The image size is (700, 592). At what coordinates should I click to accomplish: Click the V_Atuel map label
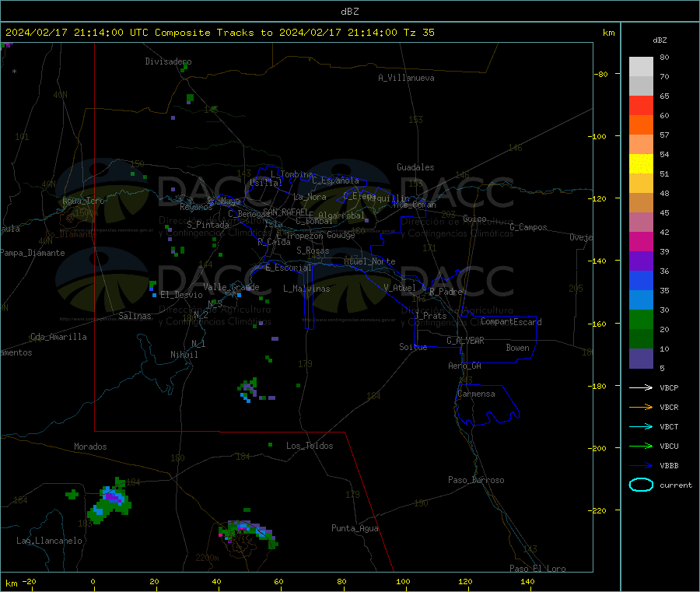pos(400,288)
